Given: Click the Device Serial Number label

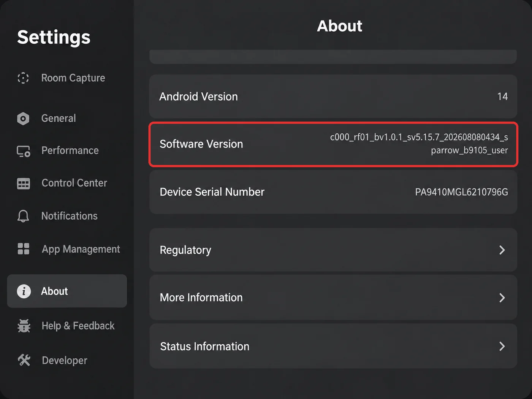Looking at the screenshot, I should [x=212, y=192].
